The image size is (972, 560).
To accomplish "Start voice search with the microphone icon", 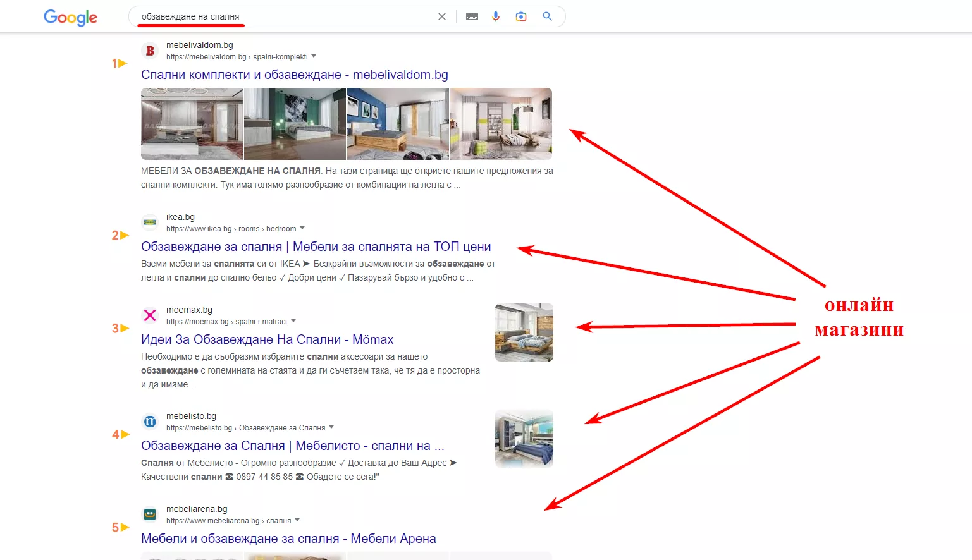I will pyautogui.click(x=496, y=16).
